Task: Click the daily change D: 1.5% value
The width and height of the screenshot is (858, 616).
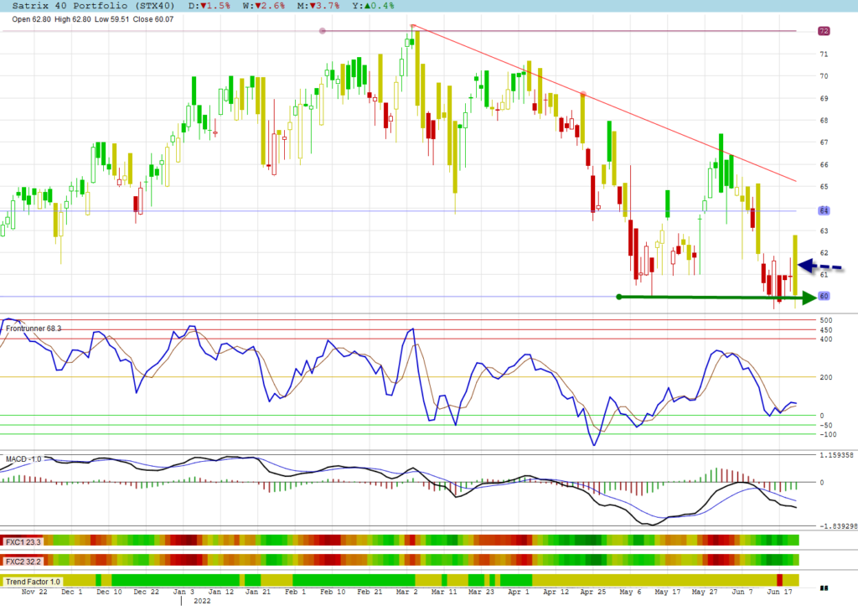Action: [x=209, y=6]
